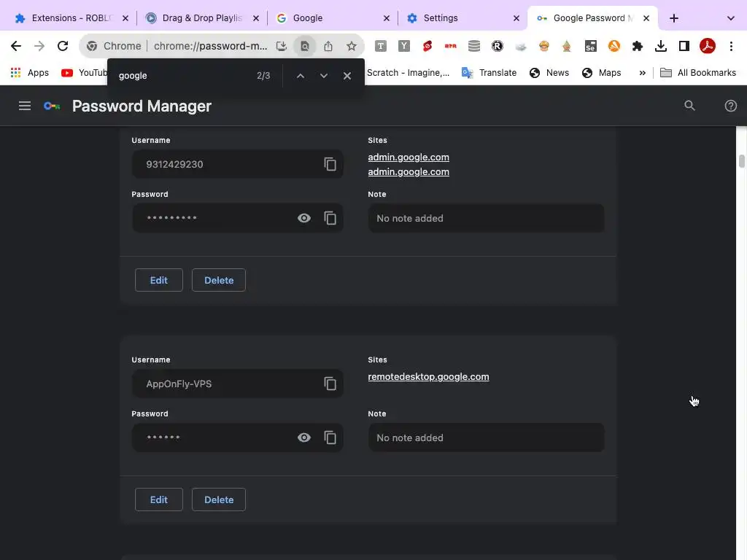The width and height of the screenshot is (747, 560).
Task: Click the Selenium Se extension icon
Action: point(590,46)
